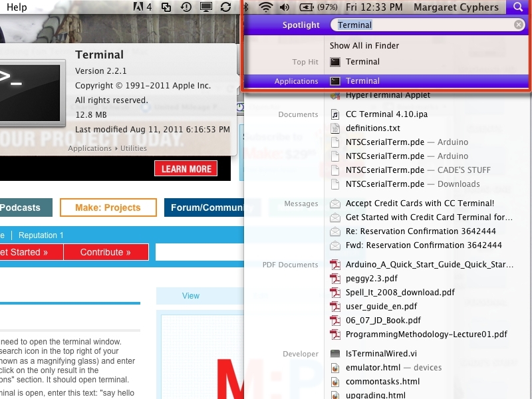532x399 pixels.
Task: Open user_guide_en.pdf result
Action: (381, 307)
